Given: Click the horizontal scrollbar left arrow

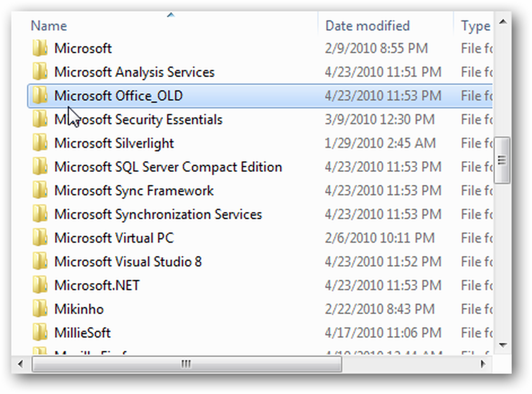Looking at the screenshot, I should point(20,364).
